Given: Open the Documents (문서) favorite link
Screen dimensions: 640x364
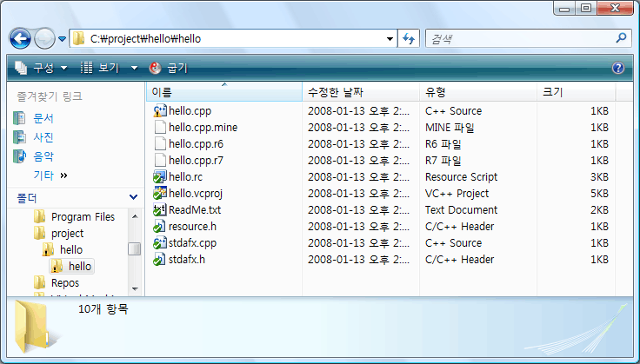Looking at the screenshot, I should 43,118.
